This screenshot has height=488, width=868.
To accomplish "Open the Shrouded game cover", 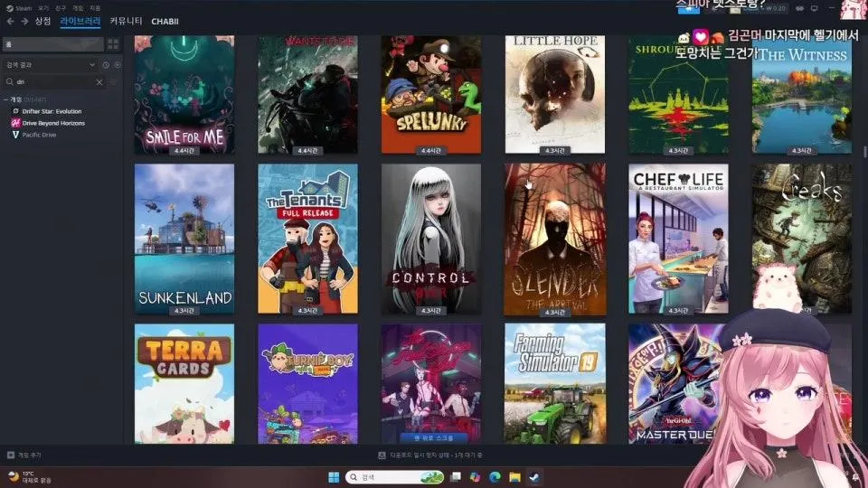I will coord(678,95).
